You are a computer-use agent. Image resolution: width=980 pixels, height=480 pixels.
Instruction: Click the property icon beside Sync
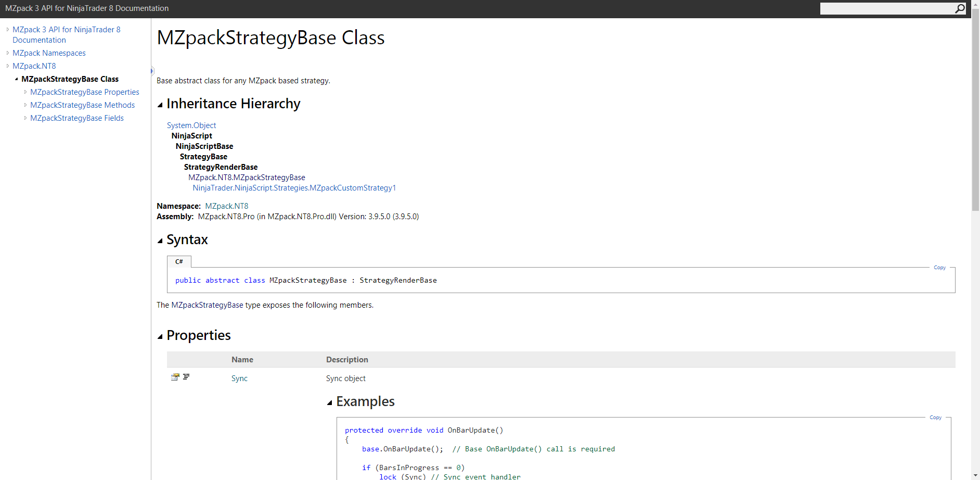tap(175, 377)
